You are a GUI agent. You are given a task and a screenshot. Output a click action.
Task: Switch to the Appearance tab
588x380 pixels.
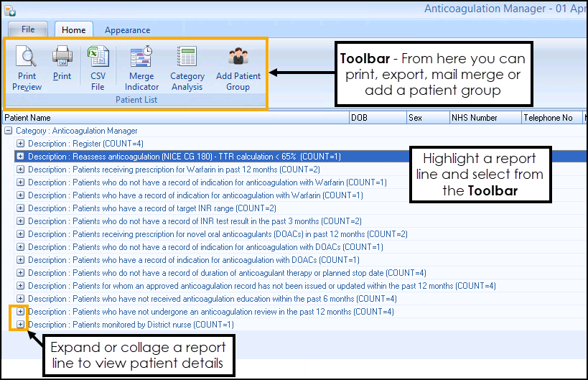[x=127, y=30]
